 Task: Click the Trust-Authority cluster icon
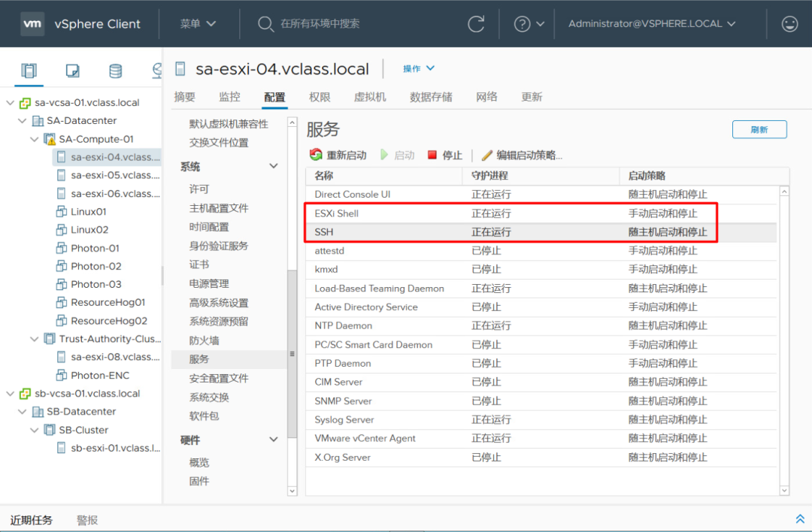pos(50,339)
